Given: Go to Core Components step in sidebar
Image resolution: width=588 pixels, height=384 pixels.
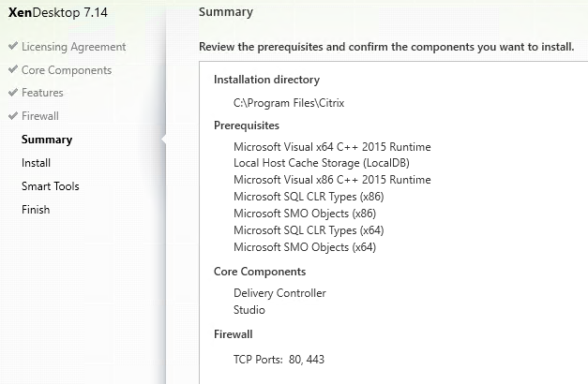Looking at the screenshot, I should (x=67, y=70).
